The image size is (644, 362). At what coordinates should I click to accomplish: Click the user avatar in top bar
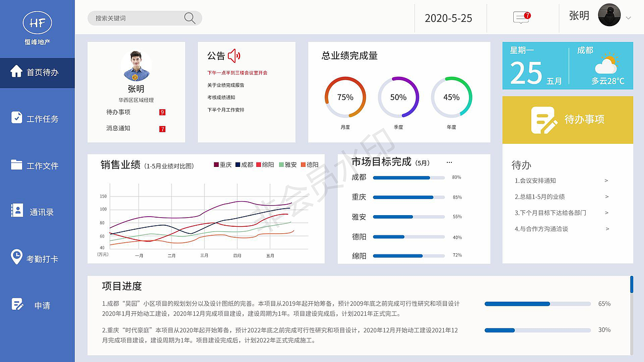point(609,15)
